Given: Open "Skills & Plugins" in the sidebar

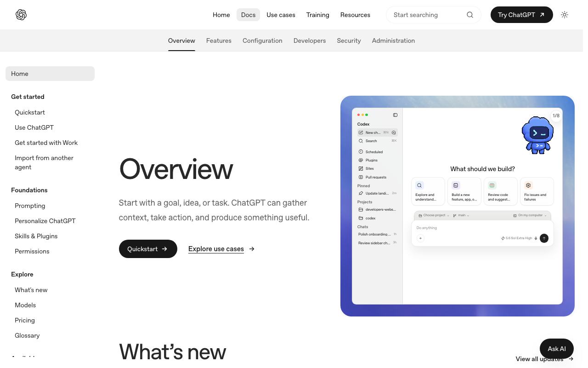Looking at the screenshot, I should (36, 236).
